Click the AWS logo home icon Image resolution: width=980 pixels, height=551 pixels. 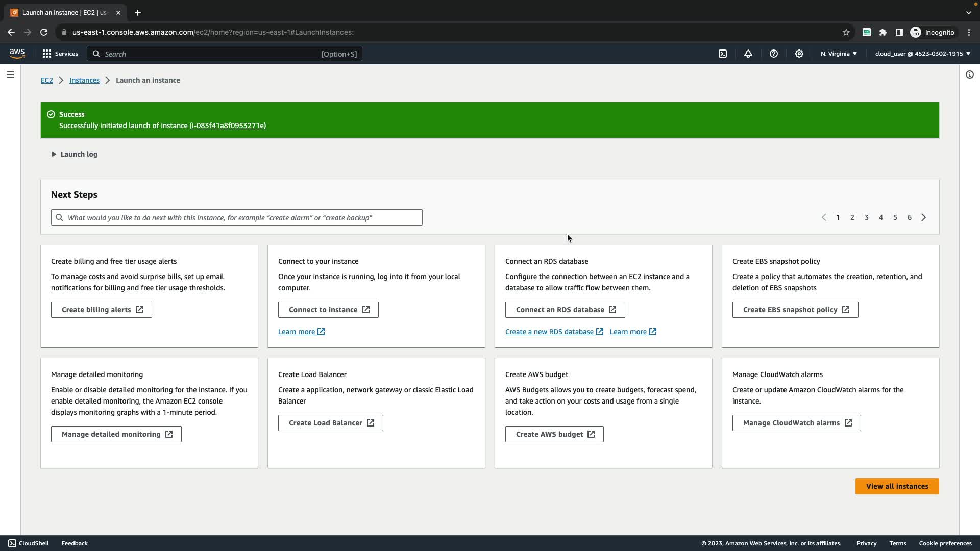pyautogui.click(x=17, y=54)
